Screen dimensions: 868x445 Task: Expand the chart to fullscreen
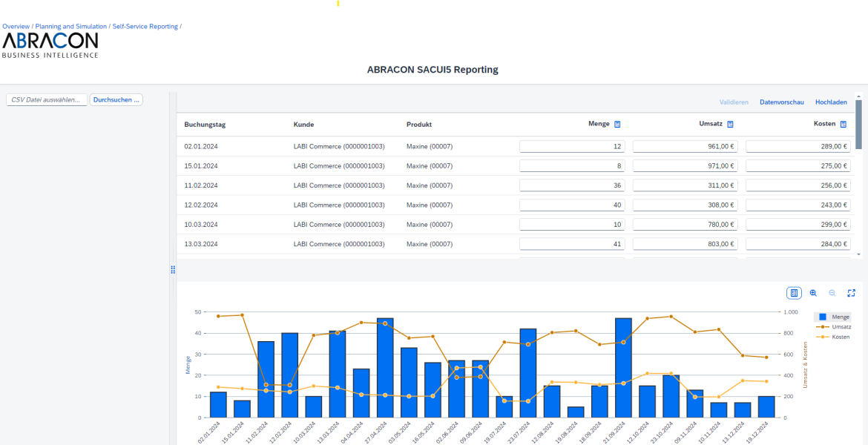tap(851, 293)
